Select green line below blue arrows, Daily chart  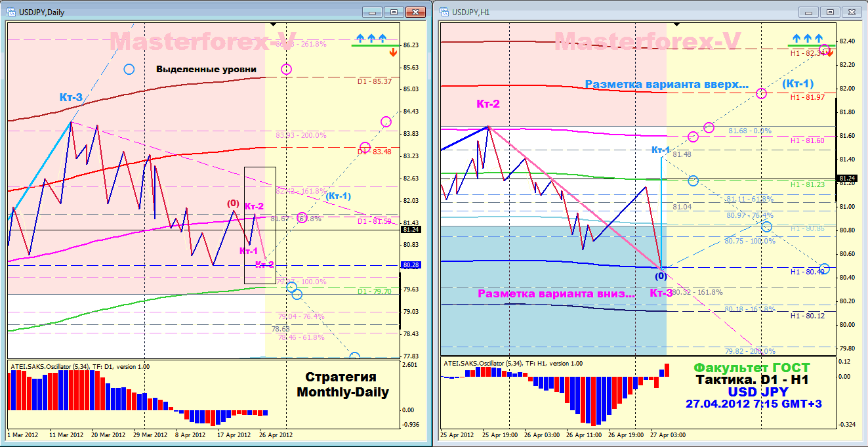(375, 45)
